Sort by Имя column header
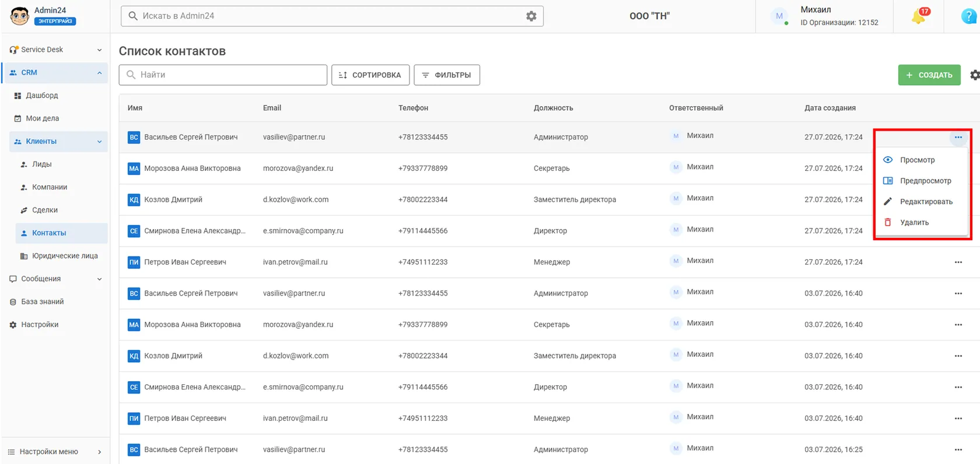This screenshot has height=464, width=980. [135, 108]
